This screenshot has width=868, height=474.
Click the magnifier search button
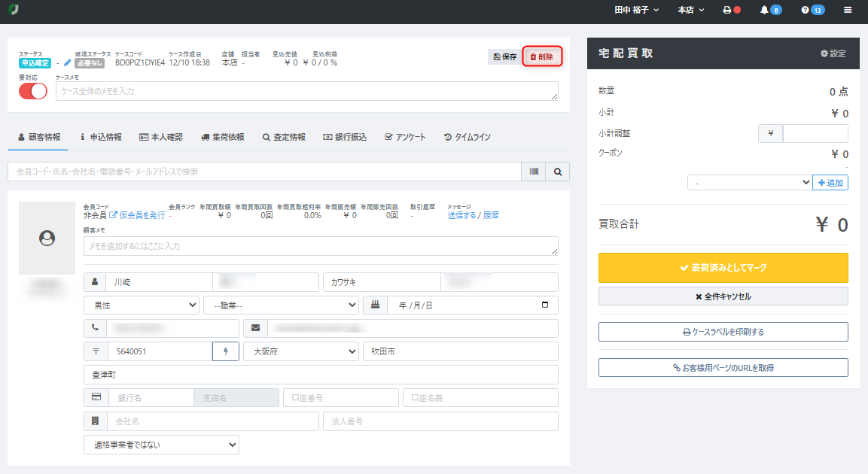(x=558, y=172)
